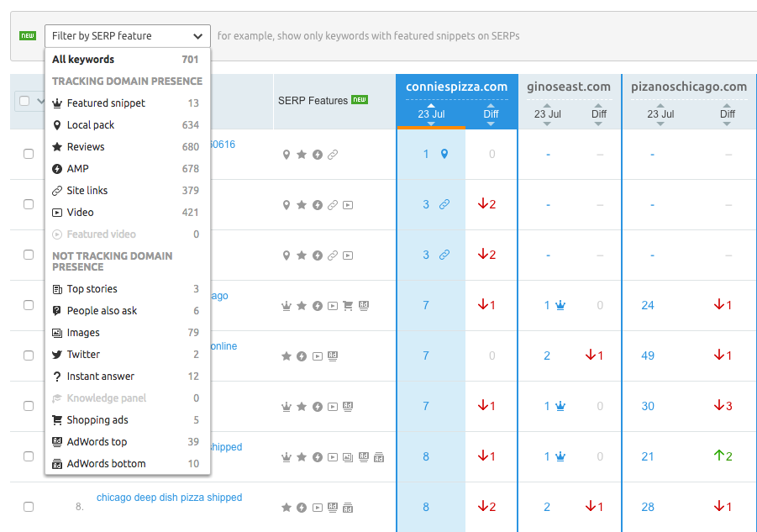The height and width of the screenshot is (532, 757).
Task: Click the Site links chain icon in dropdown
Action: [57, 191]
